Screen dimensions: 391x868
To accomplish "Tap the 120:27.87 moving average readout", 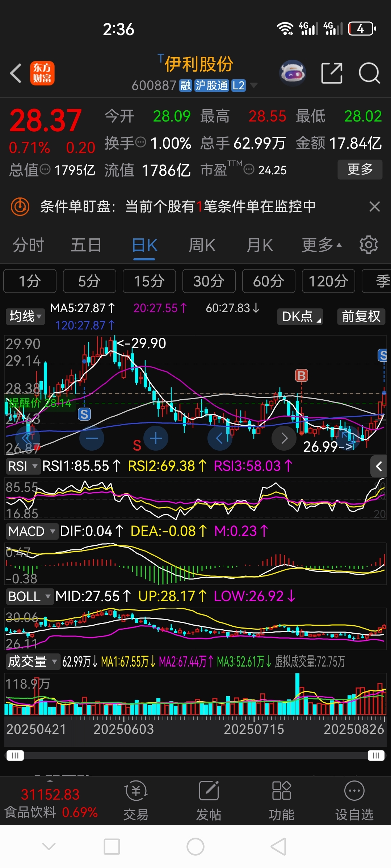I will [x=85, y=325].
